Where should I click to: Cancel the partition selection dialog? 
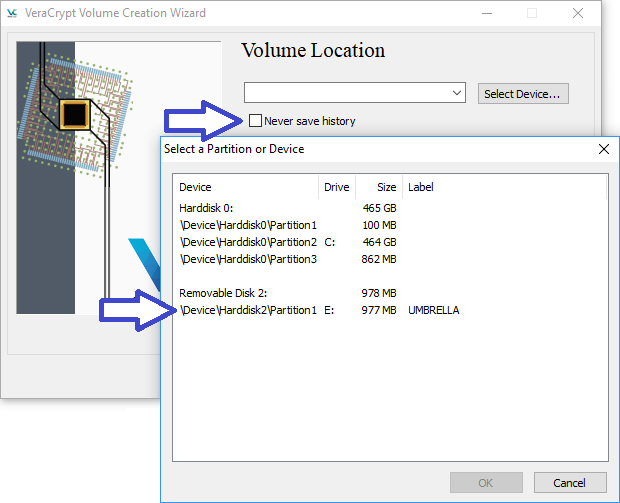click(x=570, y=482)
